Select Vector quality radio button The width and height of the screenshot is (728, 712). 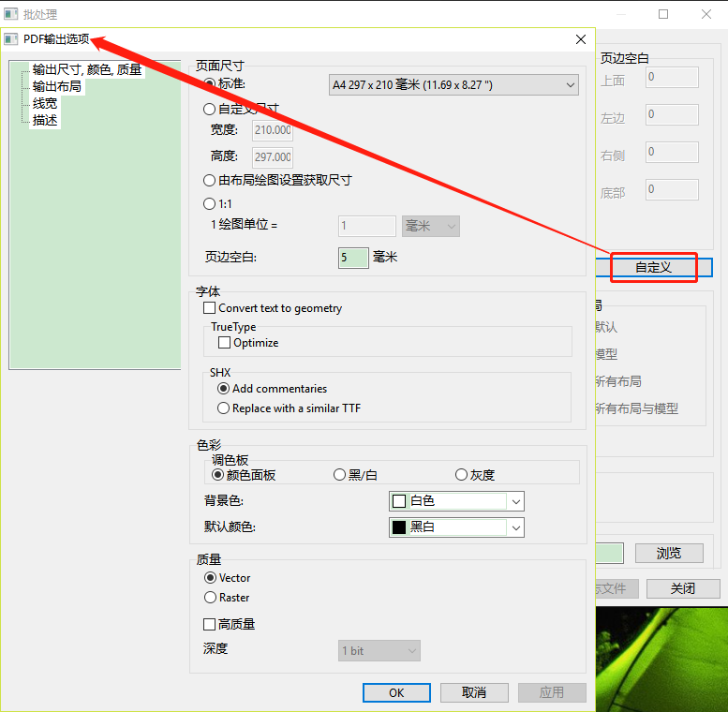tap(210, 578)
